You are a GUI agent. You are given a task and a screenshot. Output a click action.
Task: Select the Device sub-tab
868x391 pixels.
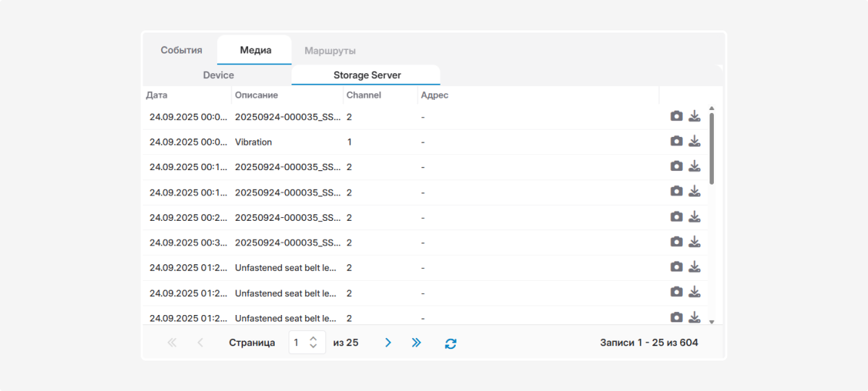(218, 75)
